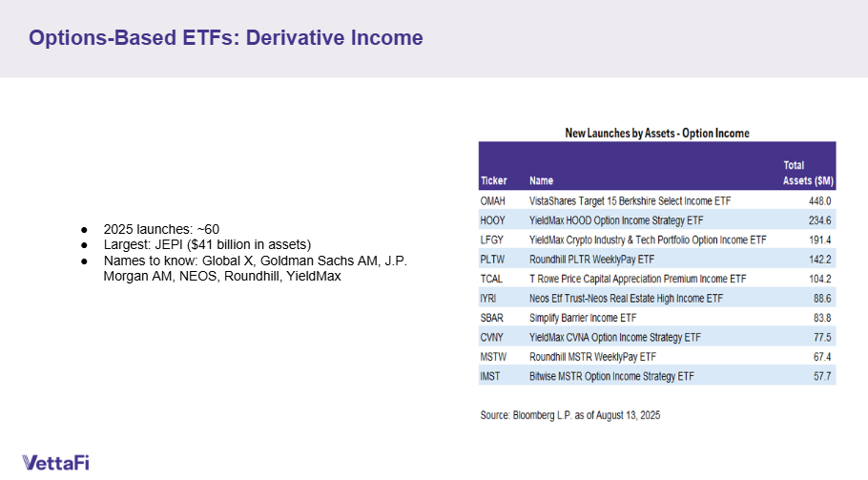Image resolution: width=868 pixels, height=480 pixels.
Task: Click the PLTW ticker cell
Action: tap(493, 260)
